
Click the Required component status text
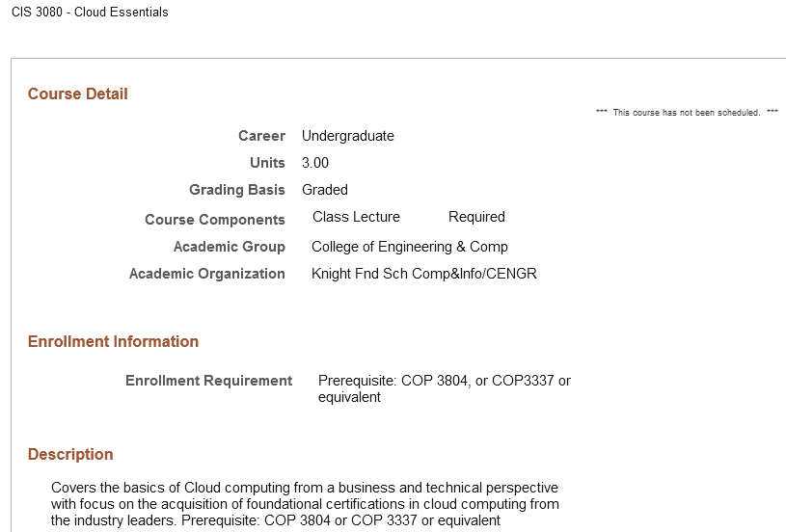(x=476, y=217)
